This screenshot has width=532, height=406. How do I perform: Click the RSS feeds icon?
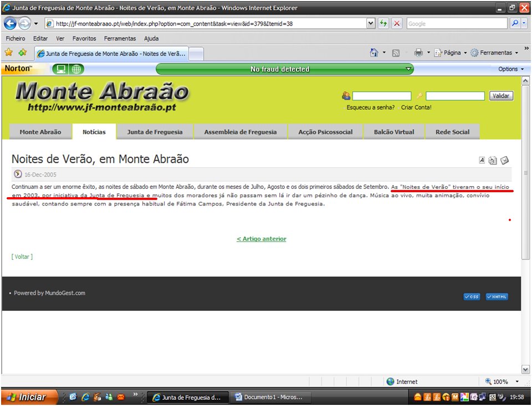[396, 53]
